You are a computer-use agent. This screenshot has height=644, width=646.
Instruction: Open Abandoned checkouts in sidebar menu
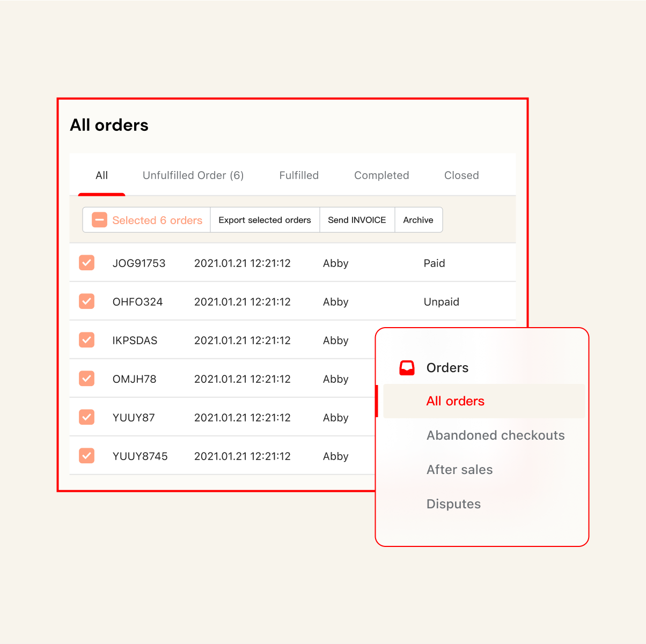tap(495, 435)
